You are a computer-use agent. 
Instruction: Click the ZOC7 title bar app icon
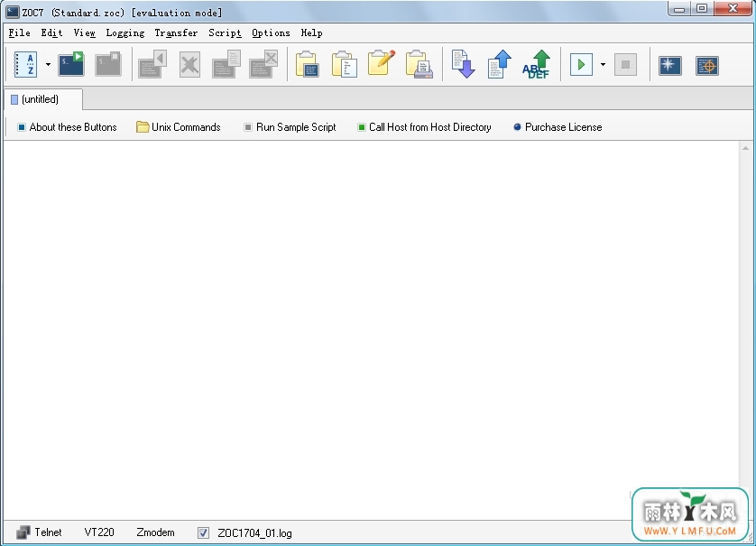point(13,12)
